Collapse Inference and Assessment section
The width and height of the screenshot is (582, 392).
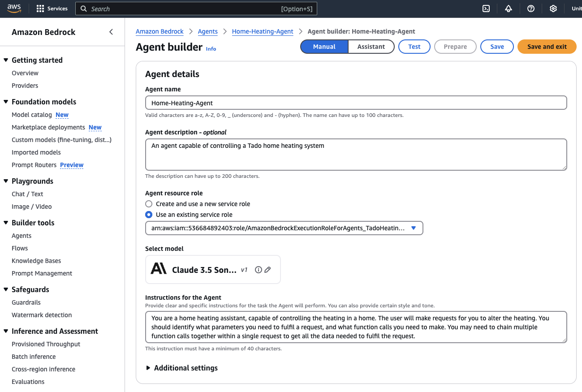click(6, 331)
